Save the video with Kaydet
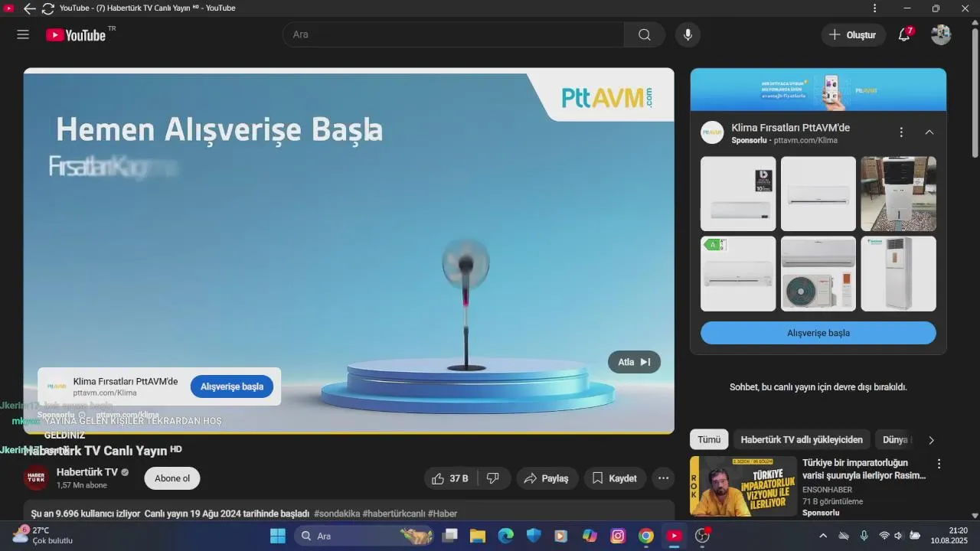980x551 pixels. pos(615,478)
